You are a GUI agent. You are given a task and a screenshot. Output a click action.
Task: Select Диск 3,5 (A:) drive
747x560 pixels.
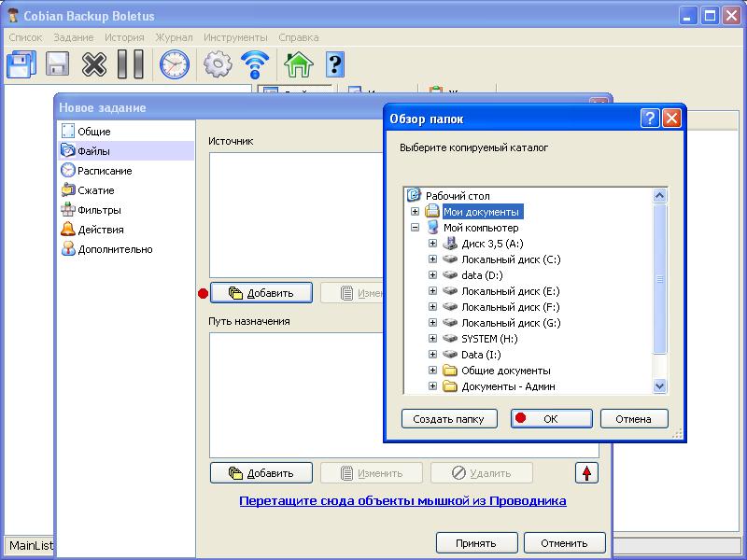tap(492, 244)
